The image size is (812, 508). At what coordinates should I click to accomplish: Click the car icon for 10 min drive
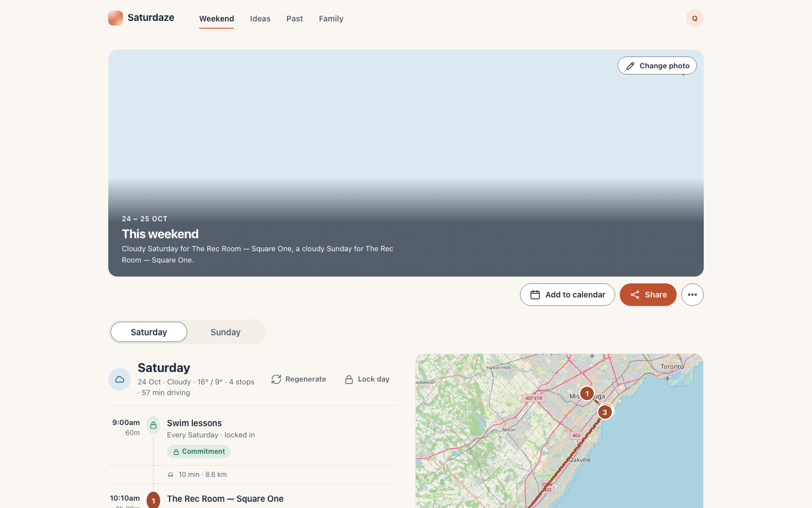point(171,475)
